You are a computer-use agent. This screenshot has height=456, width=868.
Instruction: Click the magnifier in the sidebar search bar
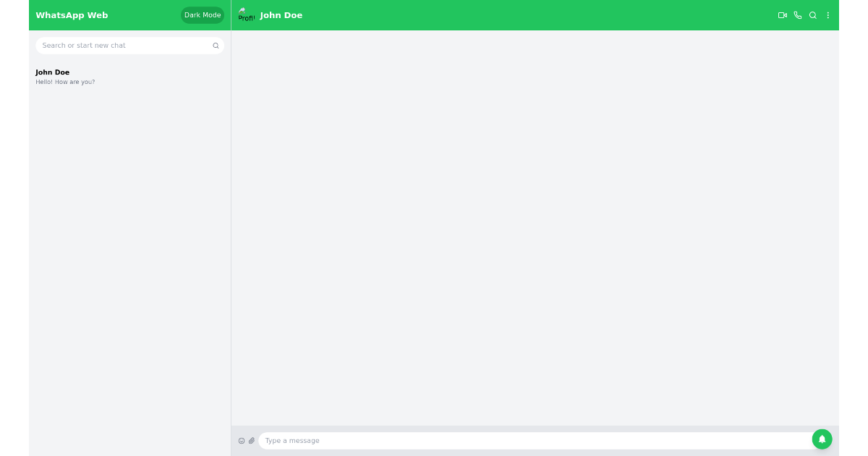pos(216,45)
